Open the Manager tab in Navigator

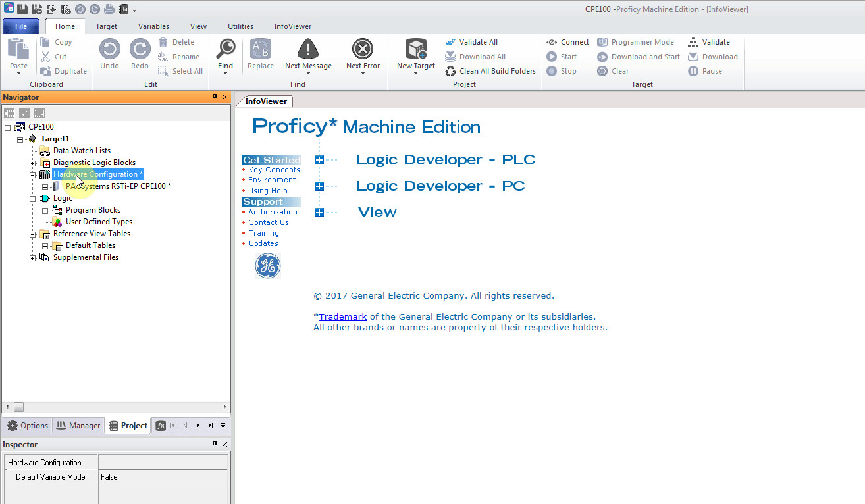coord(78,426)
